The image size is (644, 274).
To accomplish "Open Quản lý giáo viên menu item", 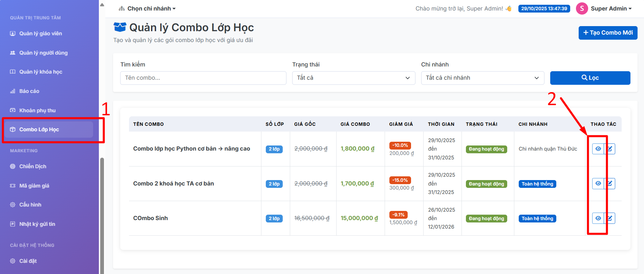I will point(40,34).
